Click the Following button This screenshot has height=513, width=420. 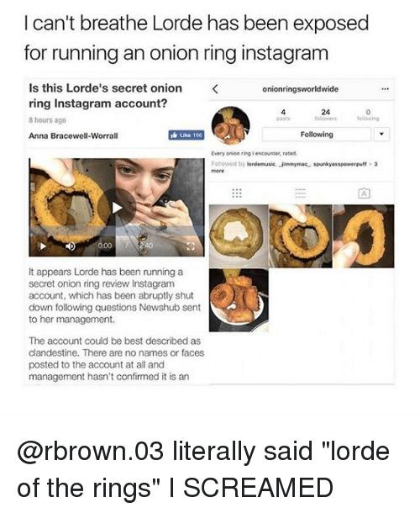coord(317,135)
